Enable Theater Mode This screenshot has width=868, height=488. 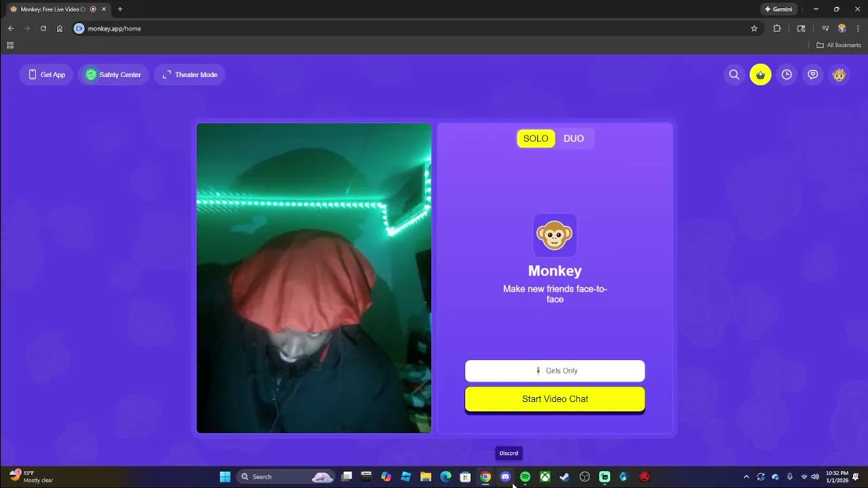pyautogui.click(x=190, y=75)
